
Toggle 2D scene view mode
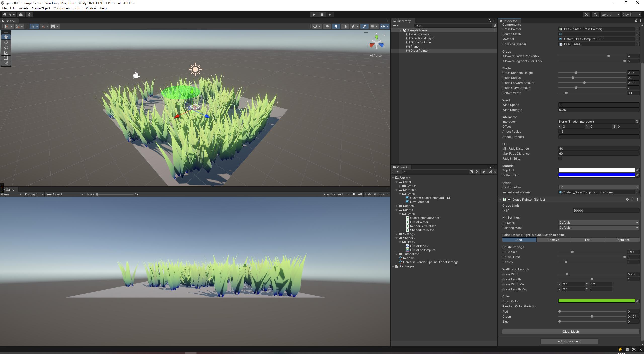click(327, 26)
